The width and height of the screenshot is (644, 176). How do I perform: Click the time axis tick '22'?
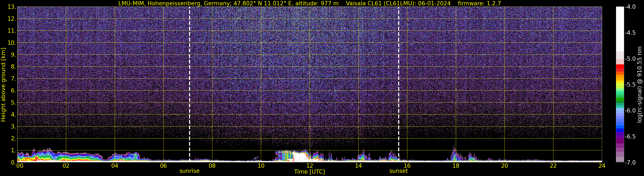553,166
